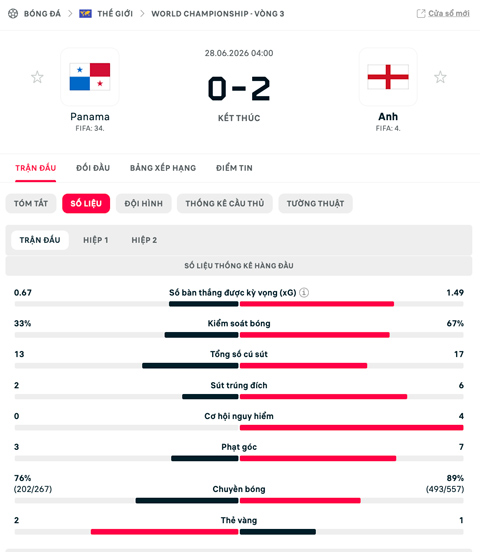Click the football icon beside Bóng đá
This screenshot has height=552, width=480.
[x=13, y=14]
